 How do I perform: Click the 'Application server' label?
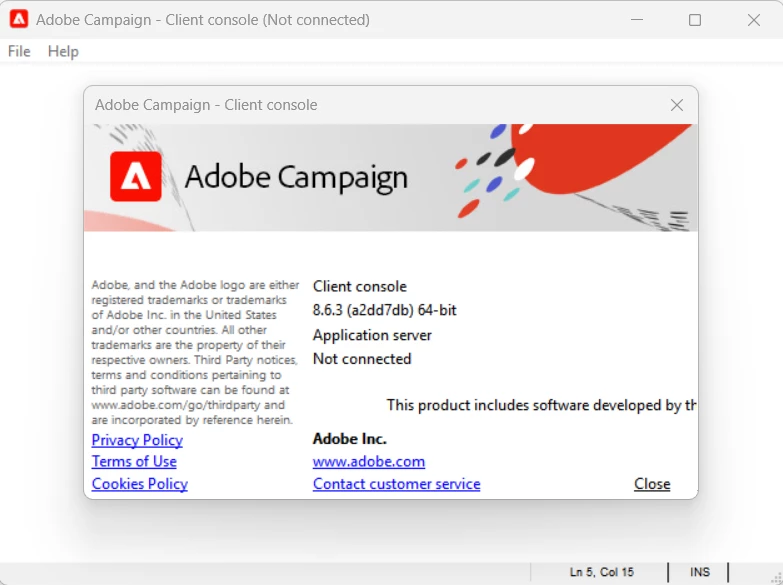point(372,335)
